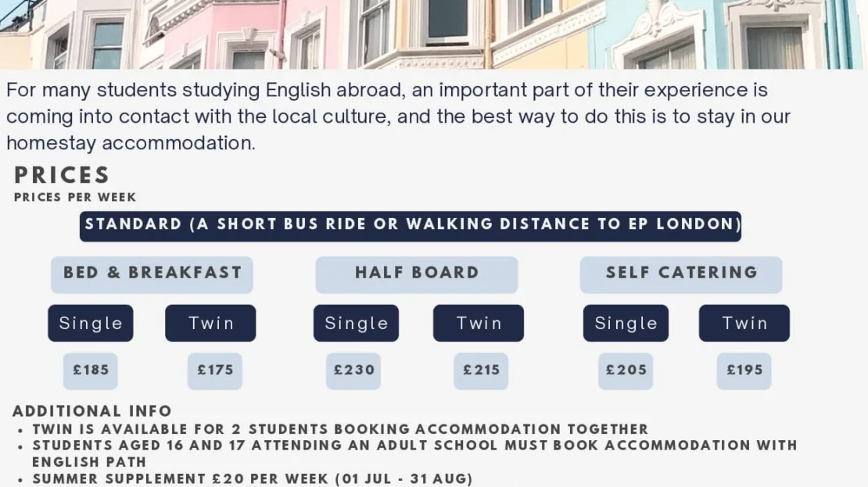
Task: Click the £215 price tag
Action: (x=480, y=371)
